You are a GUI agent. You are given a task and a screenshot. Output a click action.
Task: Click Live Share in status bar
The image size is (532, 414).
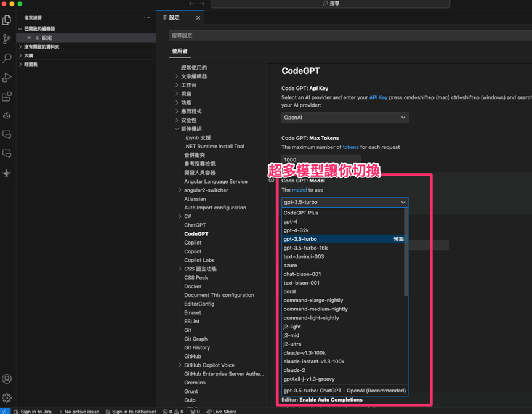222,412
